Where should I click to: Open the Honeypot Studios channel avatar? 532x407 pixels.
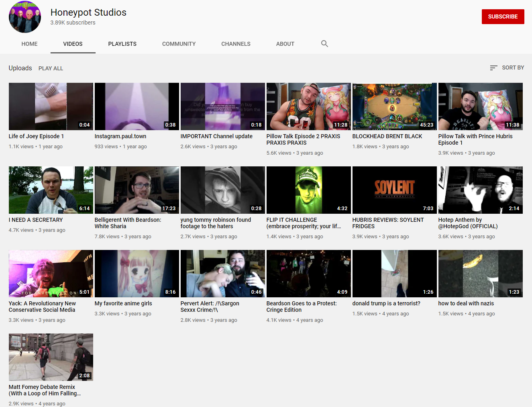[x=25, y=17]
